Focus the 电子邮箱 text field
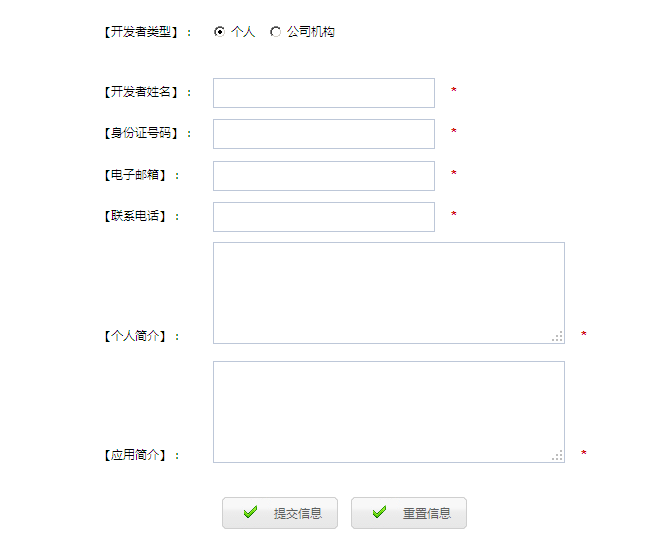 pos(324,176)
